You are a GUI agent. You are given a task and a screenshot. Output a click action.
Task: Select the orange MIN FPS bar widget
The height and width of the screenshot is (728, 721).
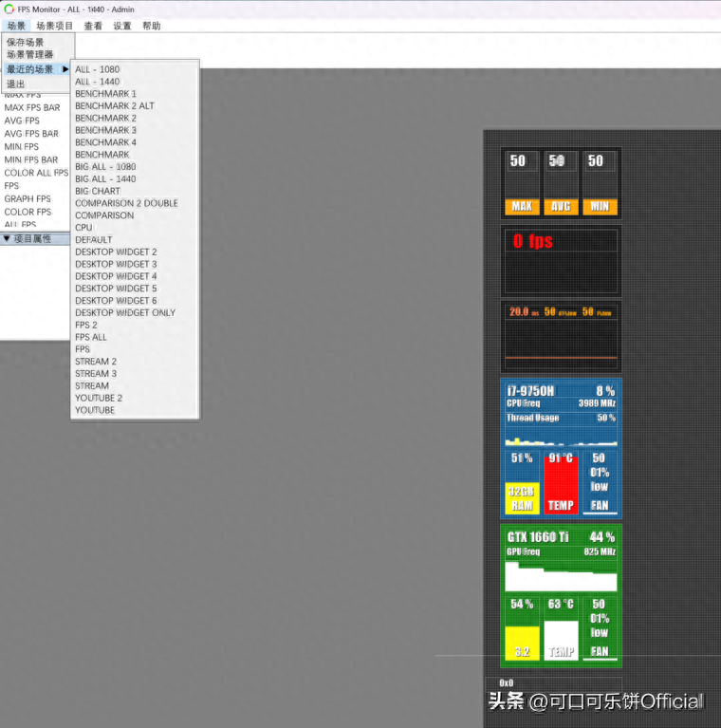click(600, 206)
